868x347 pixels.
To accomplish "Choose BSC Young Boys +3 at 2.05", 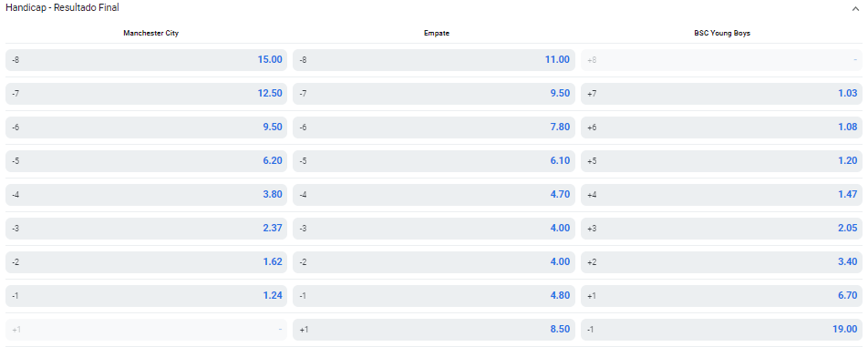I will [x=721, y=229].
